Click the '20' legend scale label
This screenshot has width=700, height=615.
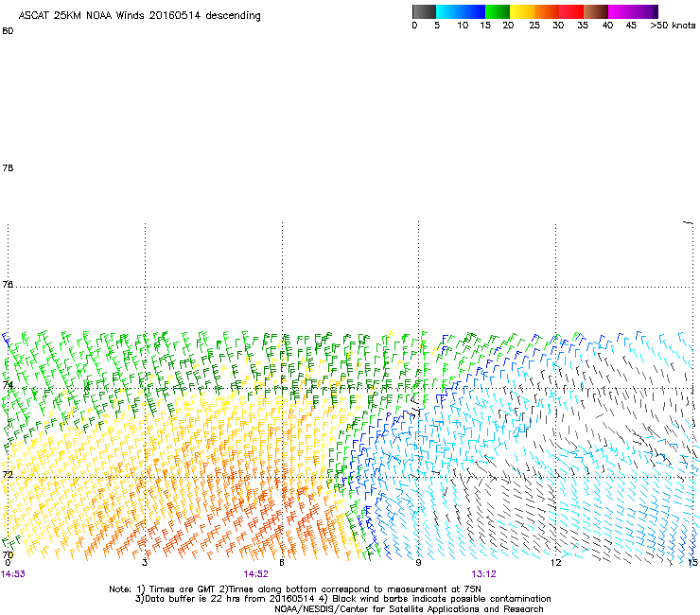click(508, 26)
